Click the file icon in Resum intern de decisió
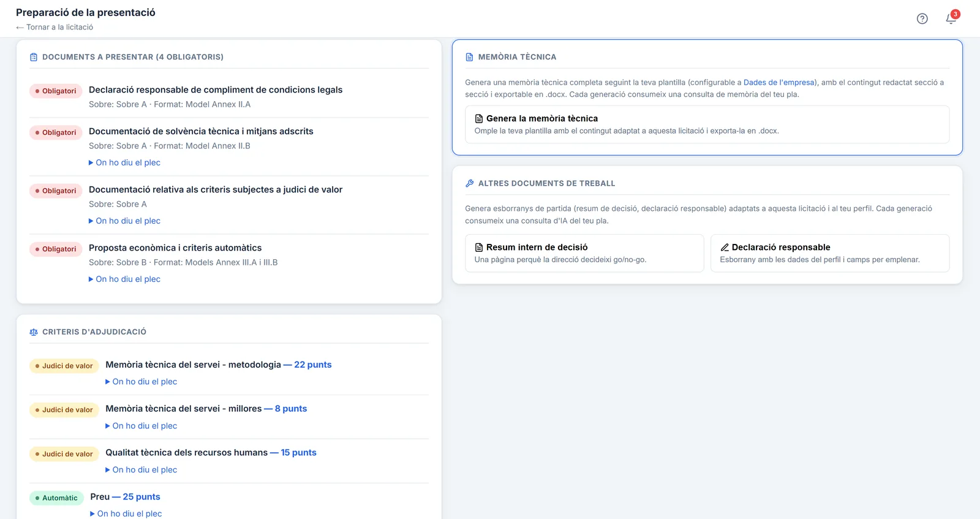This screenshot has width=980, height=519. [479, 248]
